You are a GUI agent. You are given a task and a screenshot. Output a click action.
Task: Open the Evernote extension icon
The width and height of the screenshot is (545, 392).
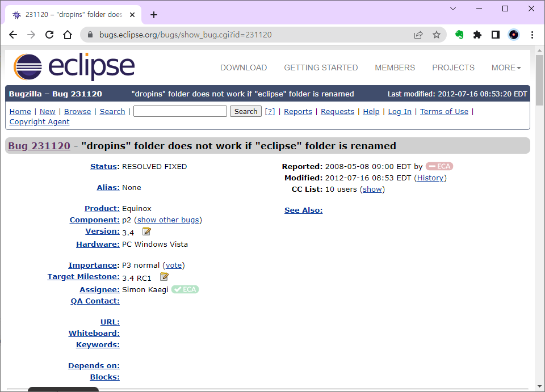459,35
